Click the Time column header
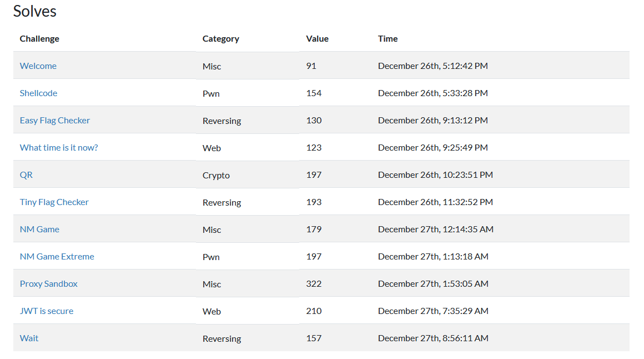Image resolution: width=644 pixels, height=359 pixels. point(388,38)
